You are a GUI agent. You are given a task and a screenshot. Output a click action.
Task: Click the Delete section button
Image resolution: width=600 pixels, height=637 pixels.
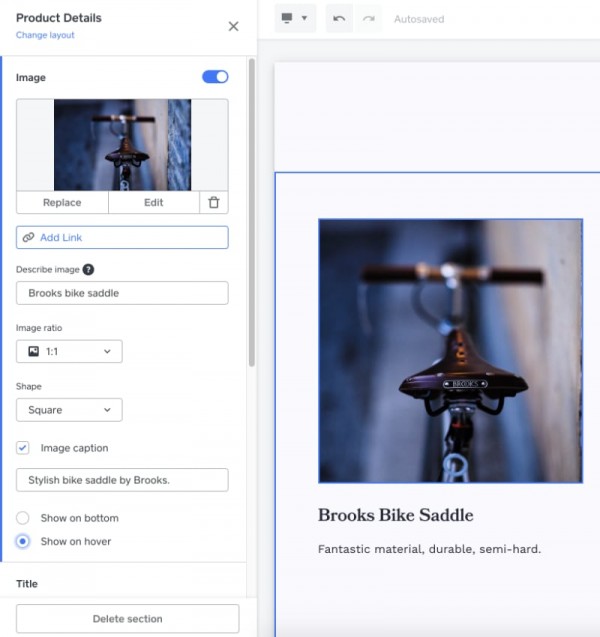pyautogui.click(x=128, y=619)
